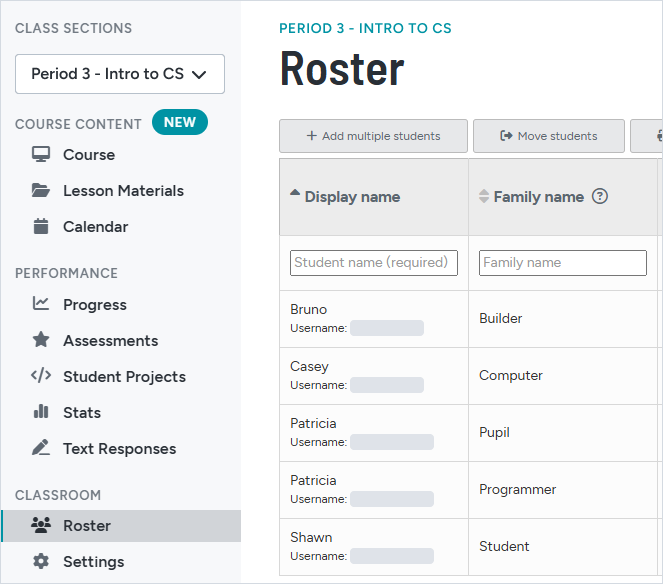Select the Roster sidebar item

coord(121,526)
